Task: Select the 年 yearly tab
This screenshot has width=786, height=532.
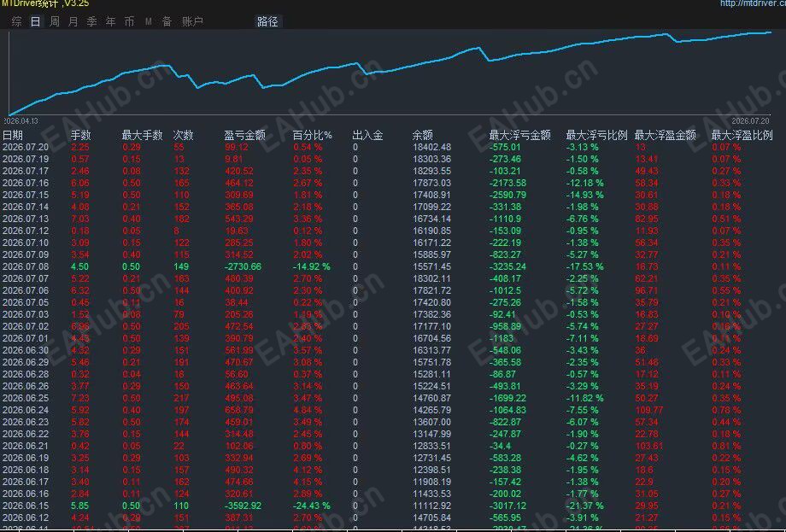Action: 111,21
